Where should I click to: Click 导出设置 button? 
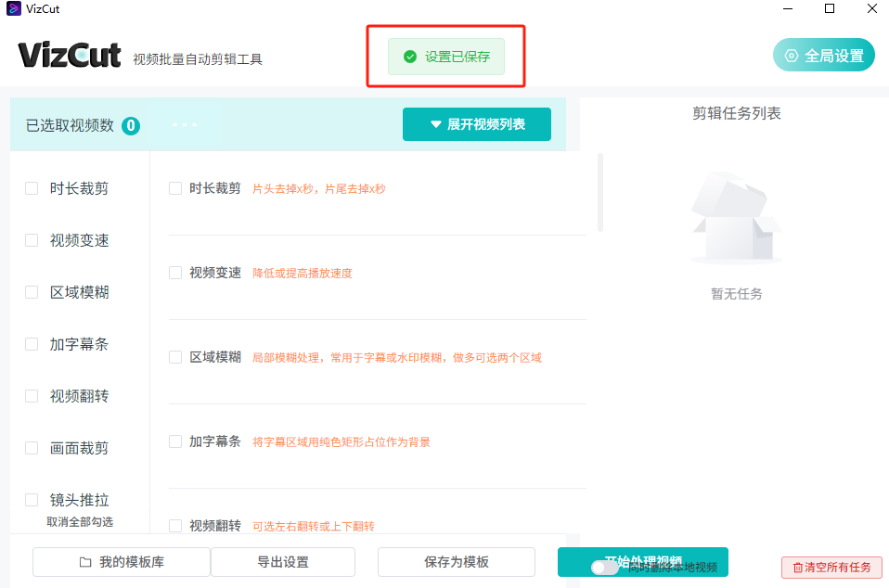283,562
